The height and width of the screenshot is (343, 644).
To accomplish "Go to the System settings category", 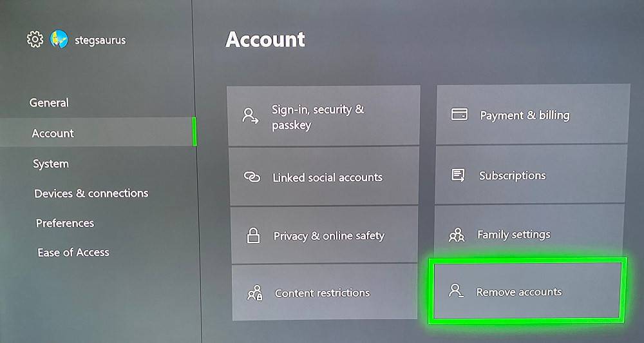I will pos(51,164).
